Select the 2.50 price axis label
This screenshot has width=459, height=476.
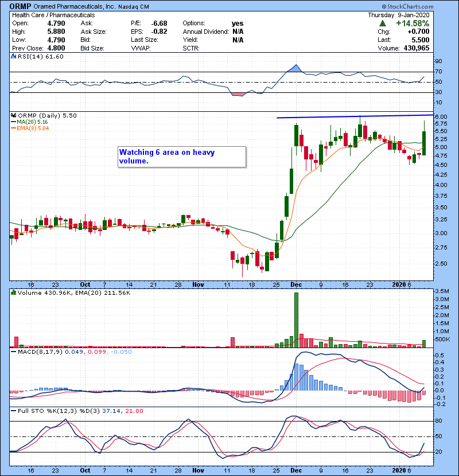pos(441,263)
